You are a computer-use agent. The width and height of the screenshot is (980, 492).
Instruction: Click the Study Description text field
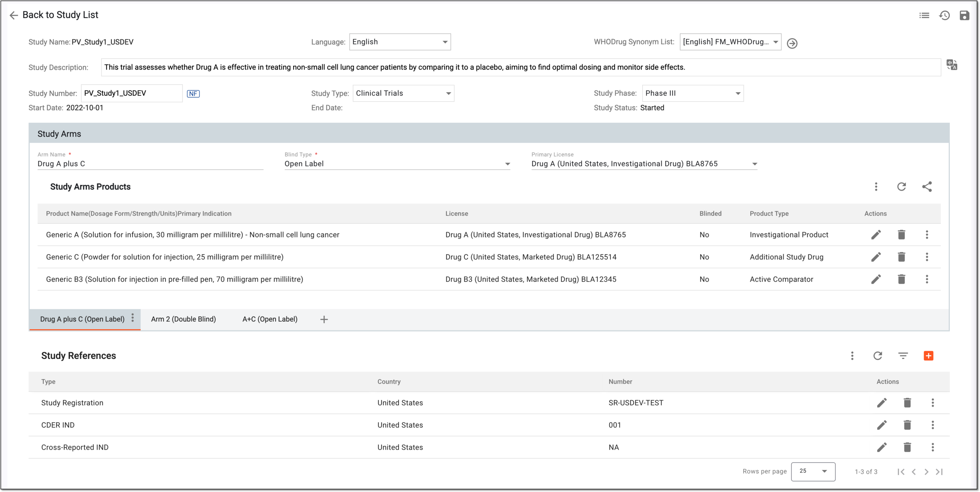pos(521,67)
